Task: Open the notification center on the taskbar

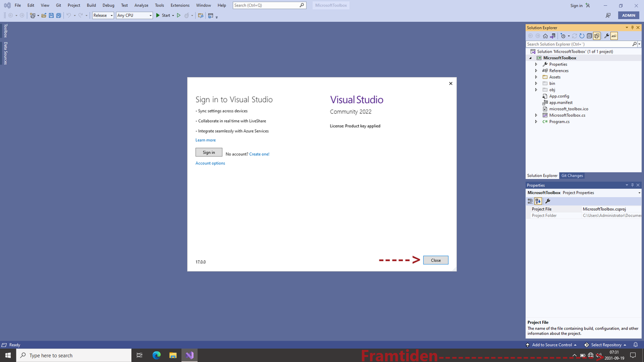Action: tap(633, 355)
